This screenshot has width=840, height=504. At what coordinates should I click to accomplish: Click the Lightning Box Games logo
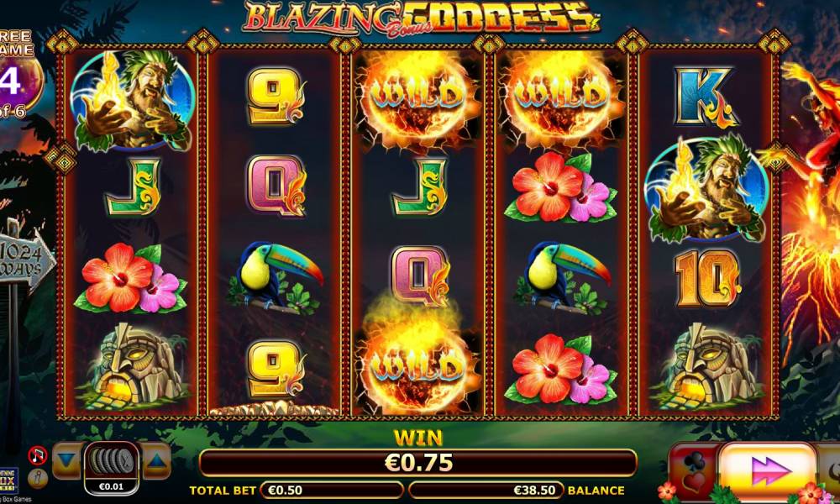coord(9,480)
